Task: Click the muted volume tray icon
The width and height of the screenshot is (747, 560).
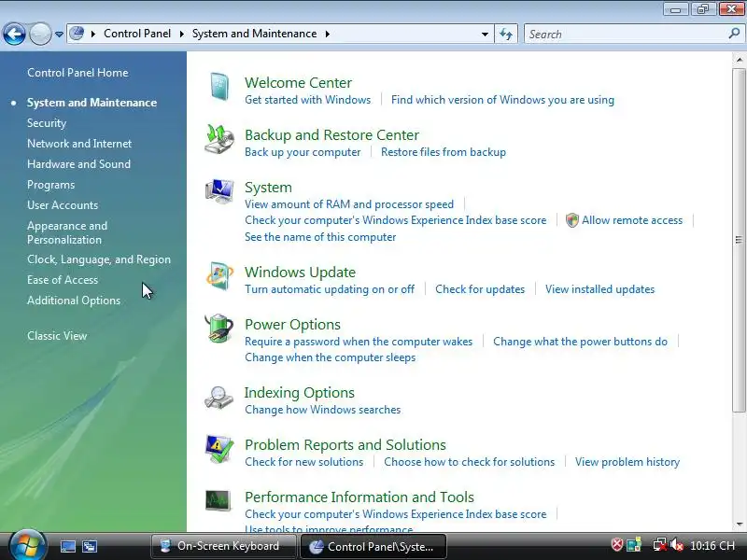Action: [676, 545]
